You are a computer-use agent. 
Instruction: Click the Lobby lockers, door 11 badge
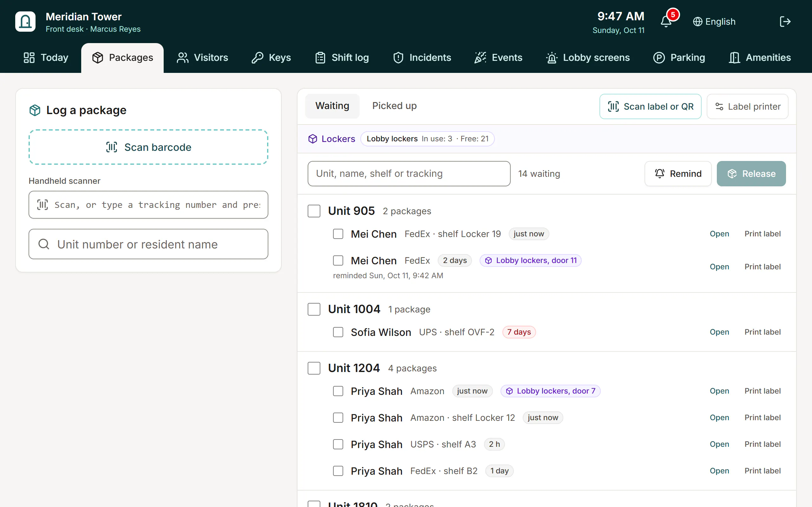pyautogui.click(x=530, y=260)
